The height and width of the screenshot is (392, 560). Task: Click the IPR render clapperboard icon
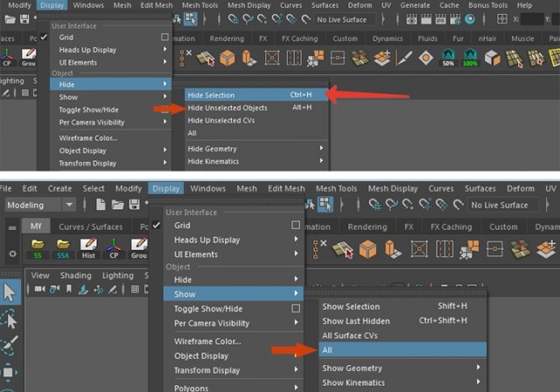coord(440,19)
